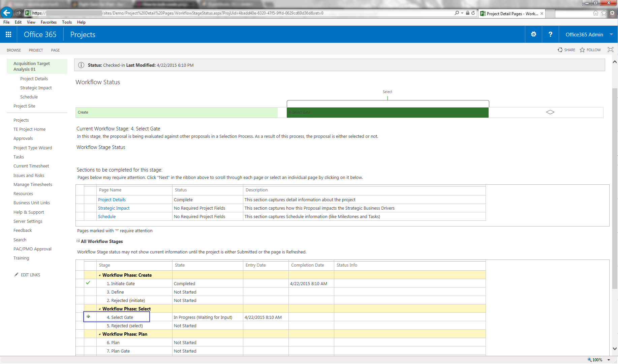Click scroll-down arrow of the page scrollbar

(x=615, y=348)
